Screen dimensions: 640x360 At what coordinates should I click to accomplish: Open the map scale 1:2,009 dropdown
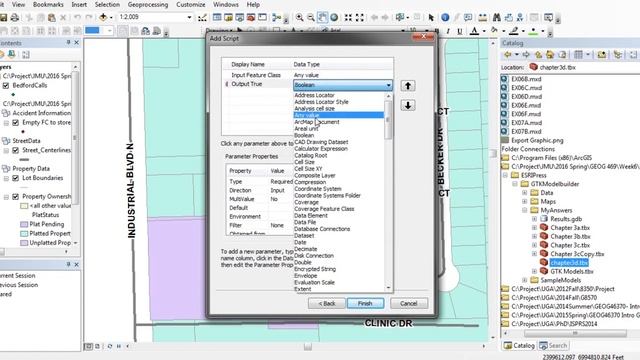click(x=189, y=17)
